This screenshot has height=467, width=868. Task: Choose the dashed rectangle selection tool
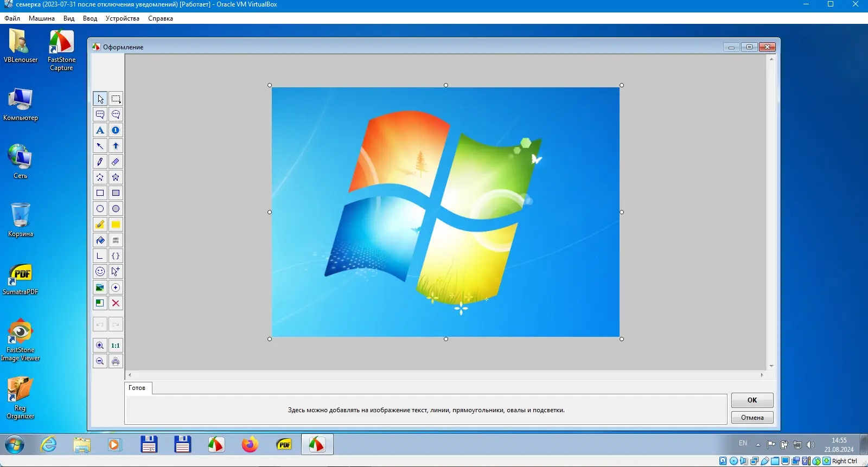(x=116, y=99)
